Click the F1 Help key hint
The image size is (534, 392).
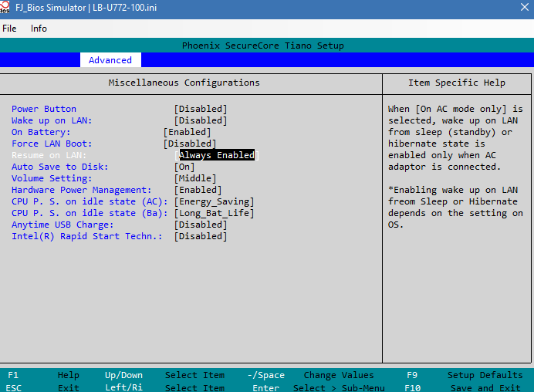(x=43, y=375)
